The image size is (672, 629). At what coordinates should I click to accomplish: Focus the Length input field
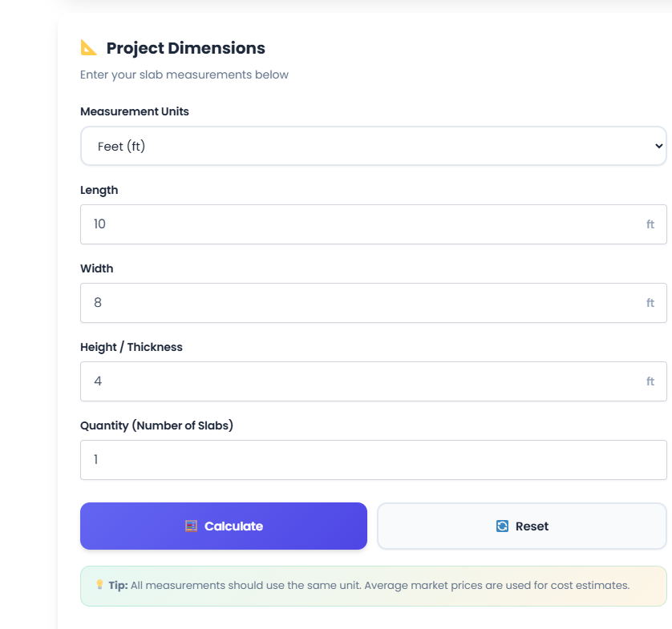(x=361, y=224)
